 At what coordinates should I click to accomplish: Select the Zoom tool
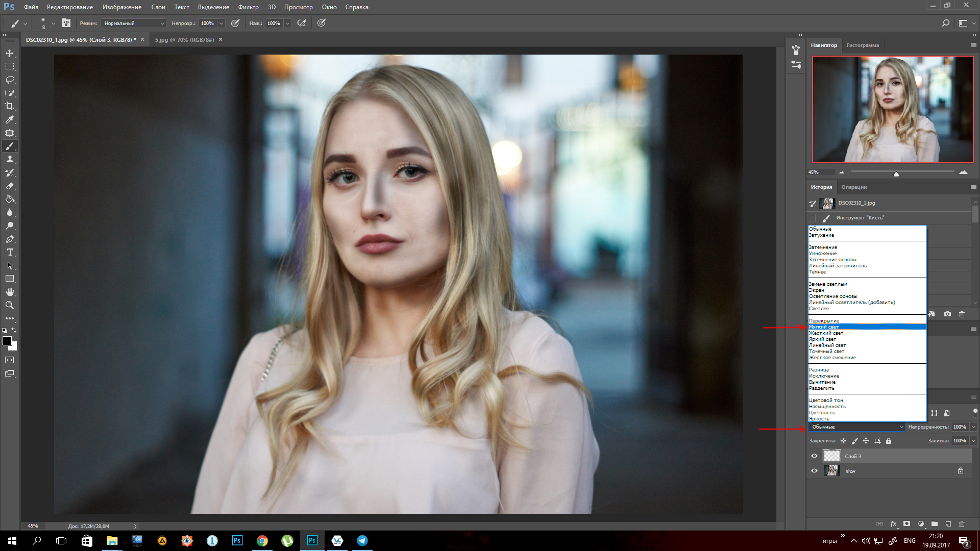(10, 305)
